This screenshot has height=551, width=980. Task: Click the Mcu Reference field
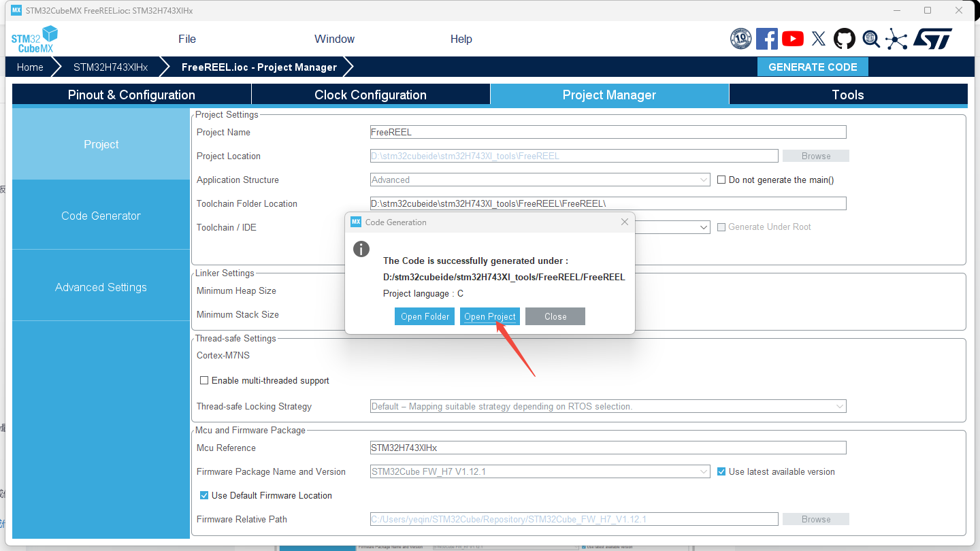[x=608, y=448]
